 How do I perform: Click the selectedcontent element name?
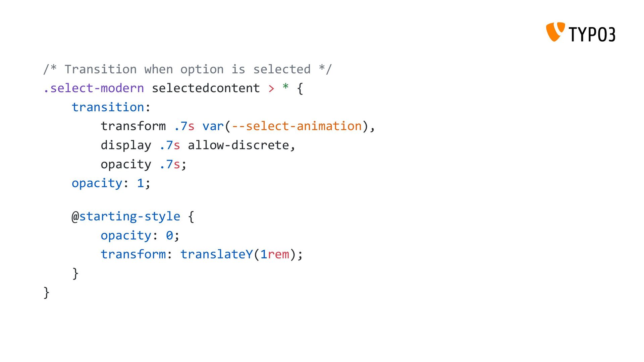(x=206, y=88)
